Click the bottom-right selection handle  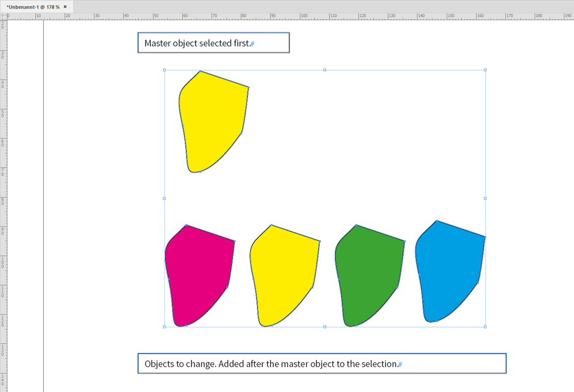tap(485, 327)
